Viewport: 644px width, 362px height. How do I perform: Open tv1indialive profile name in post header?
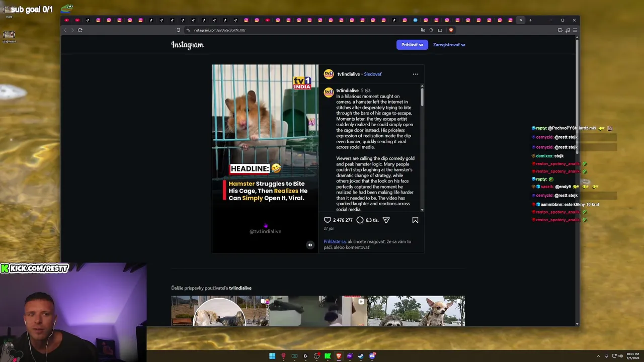[x=349, y=74]
